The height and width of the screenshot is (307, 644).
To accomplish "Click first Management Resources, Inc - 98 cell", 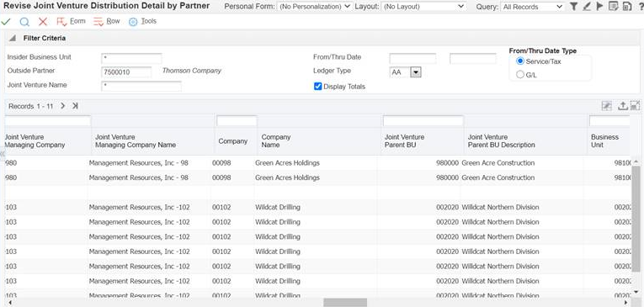I will point(138,163).
